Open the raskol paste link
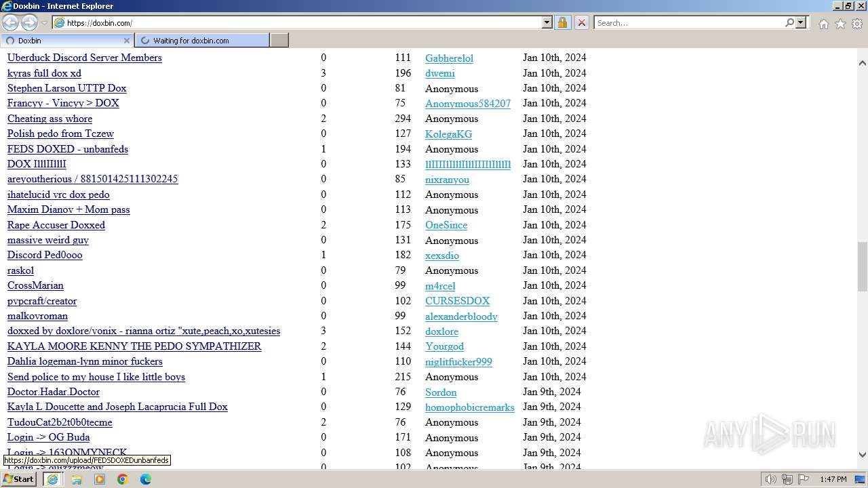The image size is (868, 488). (20, 270)
